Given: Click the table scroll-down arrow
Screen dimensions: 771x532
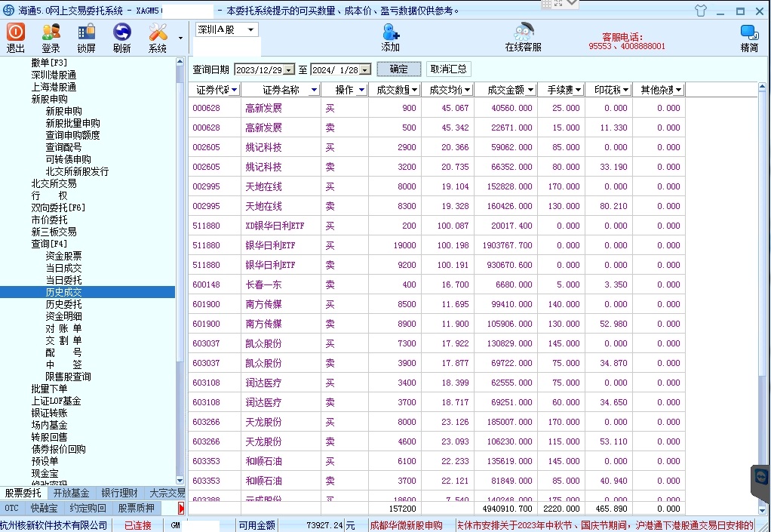Looking at the screenshot, I should click(x=762, y=510).
